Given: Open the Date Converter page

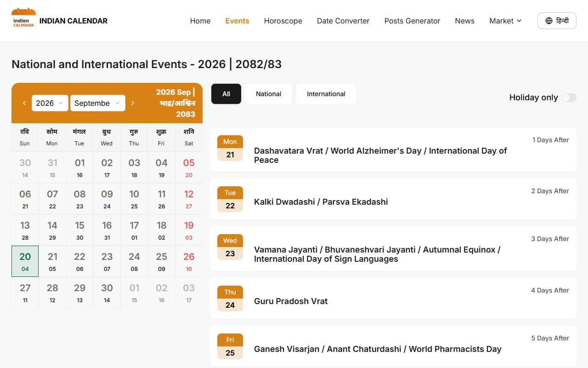Looking at the screenshot, I should click(343, 21).
